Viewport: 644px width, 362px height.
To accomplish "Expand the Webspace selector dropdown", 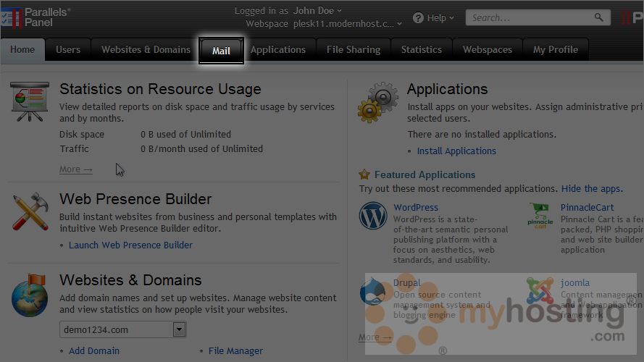I will tap(348, 24).
